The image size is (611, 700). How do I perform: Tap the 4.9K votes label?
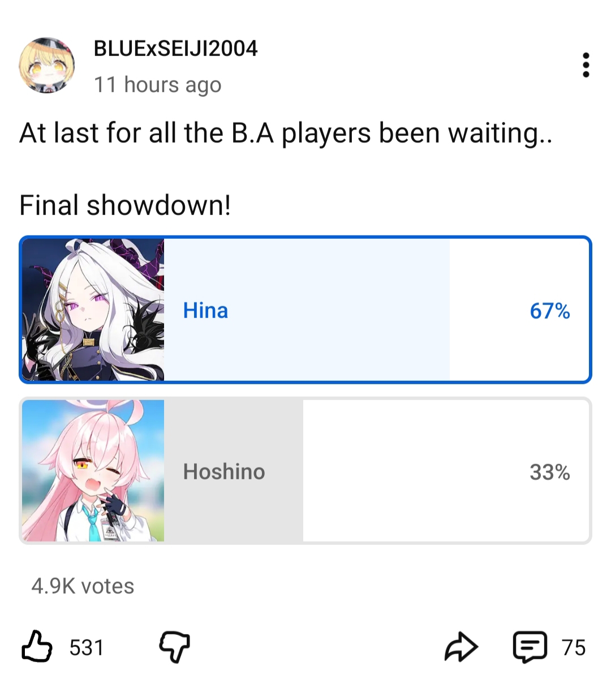[x=83, y=586]
